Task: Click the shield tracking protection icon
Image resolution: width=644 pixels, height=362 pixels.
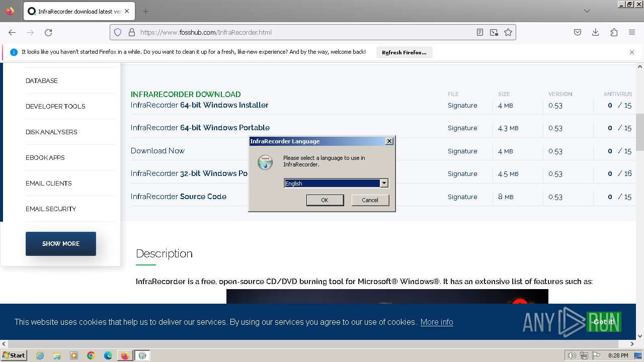Action: click(x=118, y=32)
